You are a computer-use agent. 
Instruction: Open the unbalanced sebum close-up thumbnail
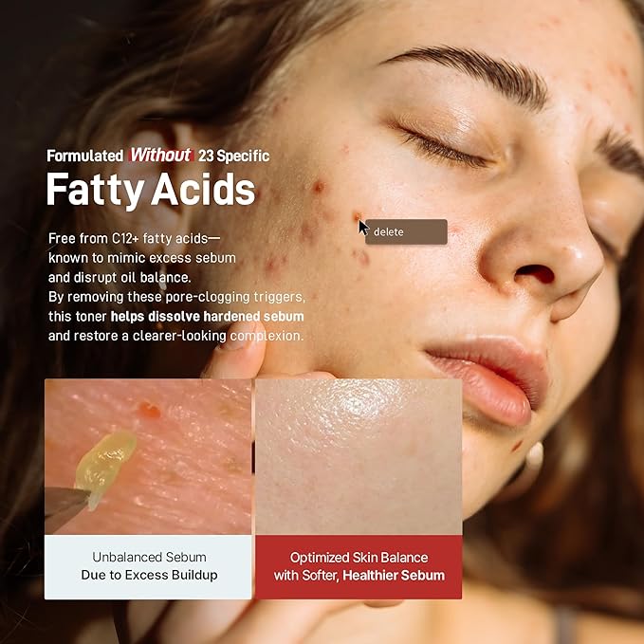pyautogui.click(x=148, y=457)
